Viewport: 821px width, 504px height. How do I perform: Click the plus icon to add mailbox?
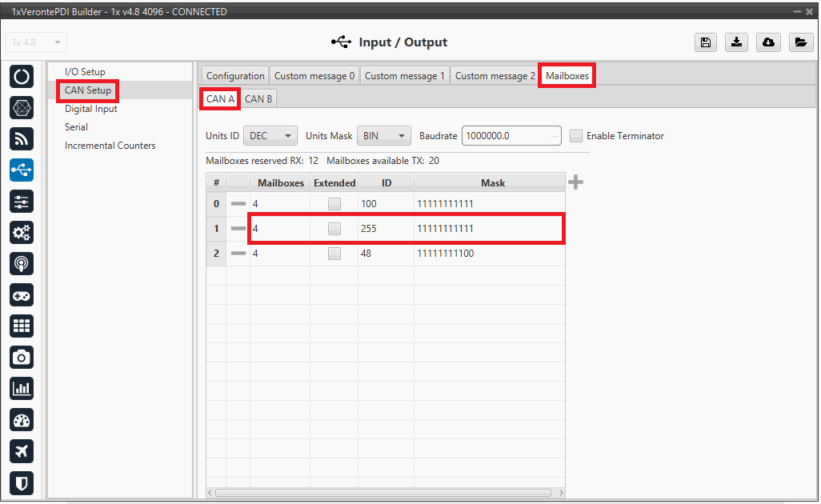click(x=575, y=182)
